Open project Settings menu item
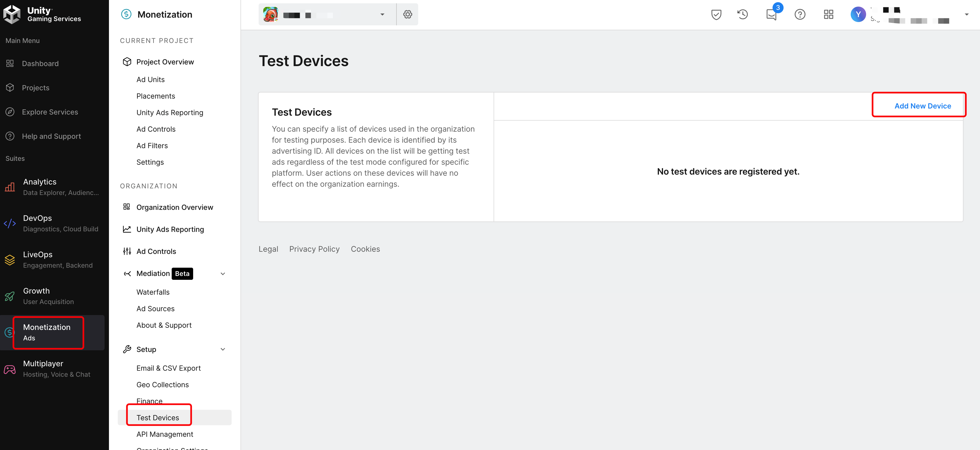Image resolution: width=980 pixels, height=450 pixels. click(150, 162)
